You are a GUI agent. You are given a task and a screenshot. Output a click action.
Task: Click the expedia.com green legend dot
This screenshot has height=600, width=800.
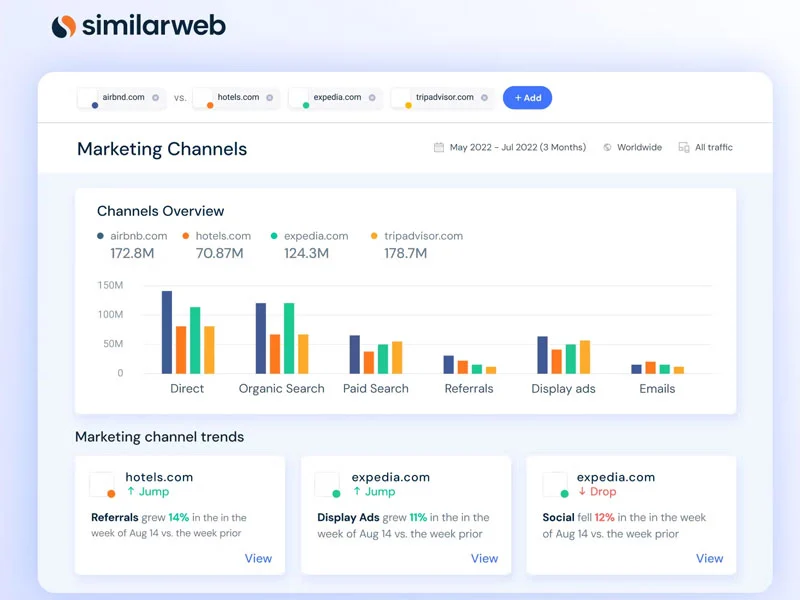[274, 236]
